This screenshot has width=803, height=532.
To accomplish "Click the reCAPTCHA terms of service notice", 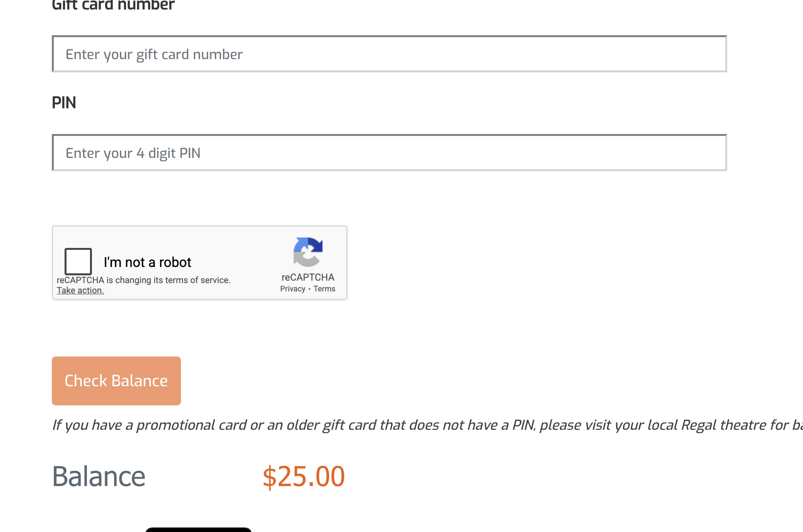I will pyautogui.click(x=143, y=280).
